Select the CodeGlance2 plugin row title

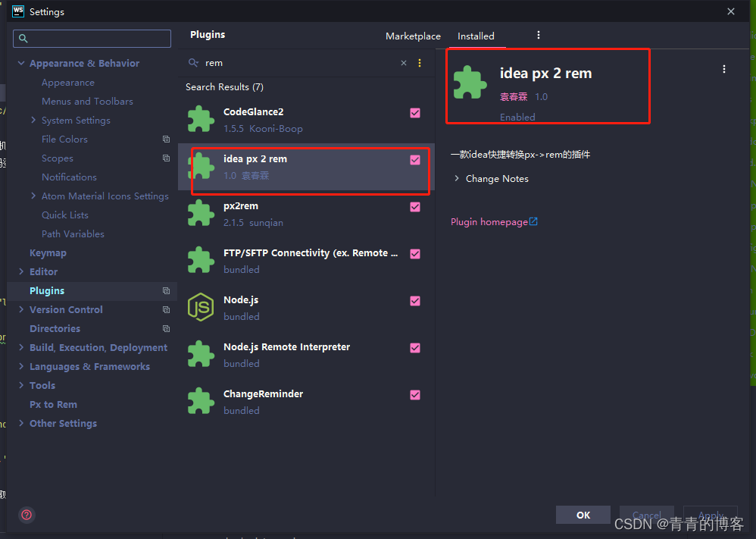[254, 112]
